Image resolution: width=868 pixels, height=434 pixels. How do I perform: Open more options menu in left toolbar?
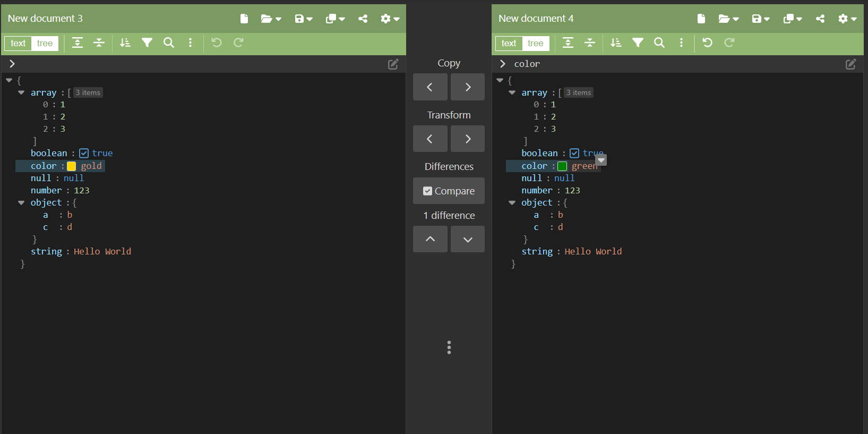(191, 42)
